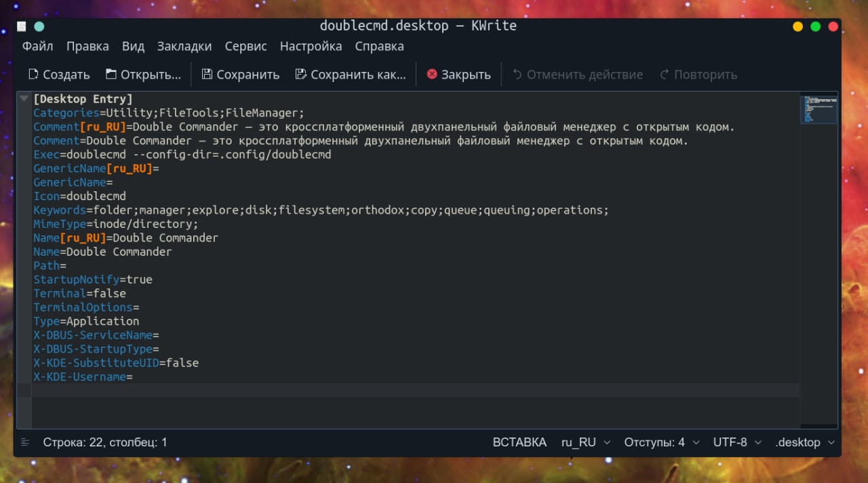868x483 pixels.
Task: Click the StartupNotify=true line
Action: (x=93, y=279)
